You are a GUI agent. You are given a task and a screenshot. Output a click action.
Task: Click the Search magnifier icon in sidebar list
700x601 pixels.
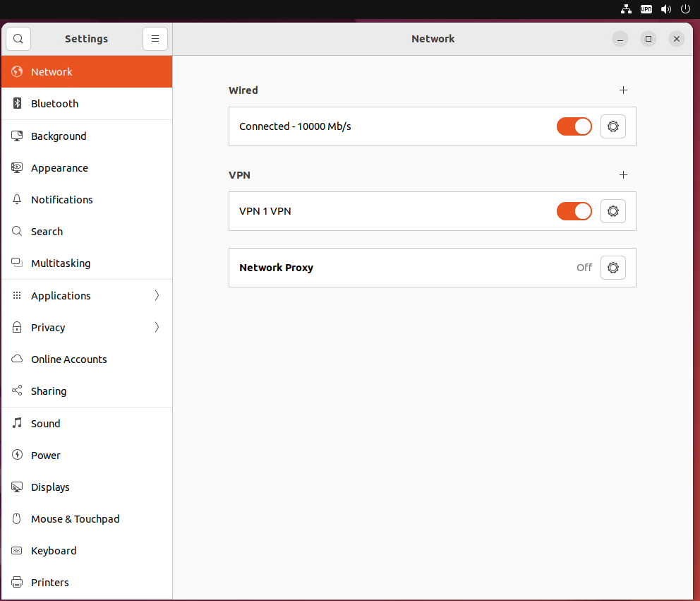click(17, 231)
